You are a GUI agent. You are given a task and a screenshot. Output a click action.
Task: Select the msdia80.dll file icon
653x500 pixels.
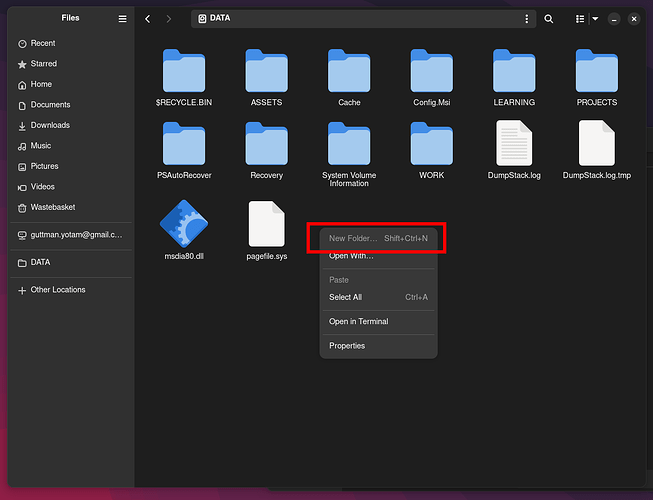[184, 224]
